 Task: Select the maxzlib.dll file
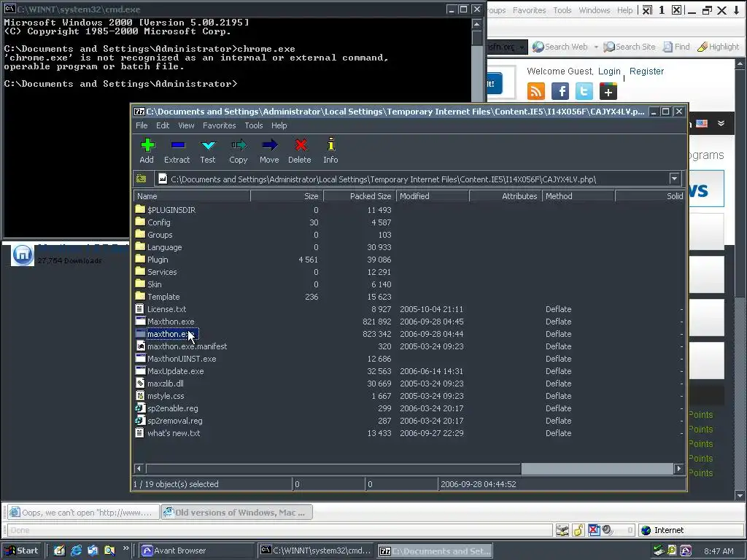(x=166, y=384)
